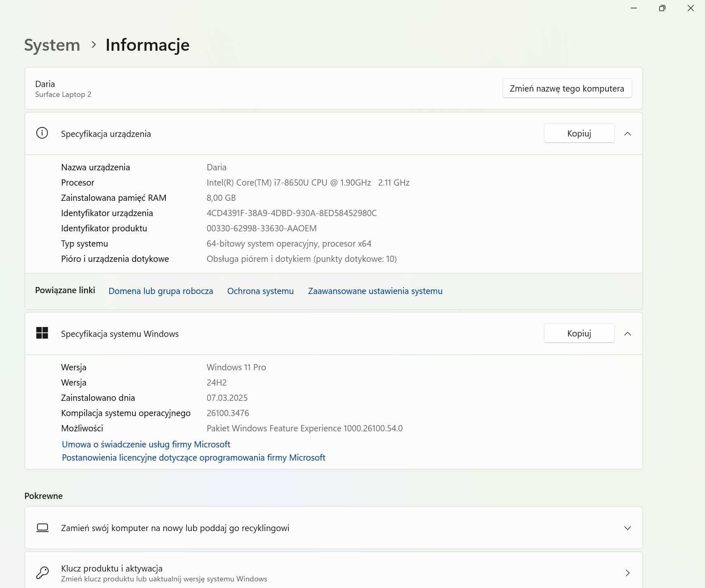Click the Nazwa urządzenia label
Viewport: 705px width, 588px height.
pos(95,167)
